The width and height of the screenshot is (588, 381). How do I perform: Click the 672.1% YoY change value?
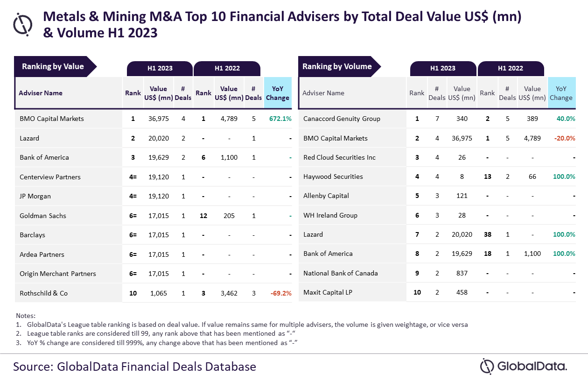pyautogui.click(x=280, y=119)
